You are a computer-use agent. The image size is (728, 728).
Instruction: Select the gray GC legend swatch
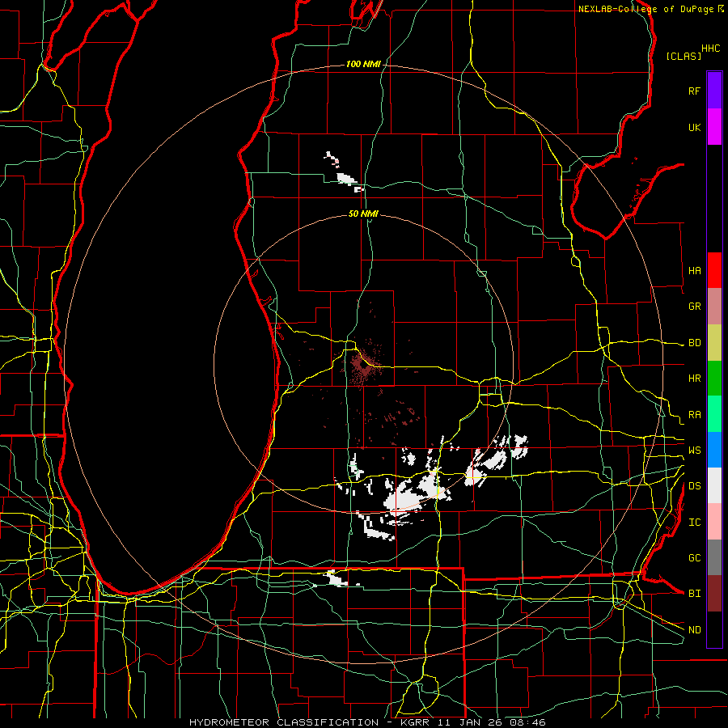click(x=714, y=557)
